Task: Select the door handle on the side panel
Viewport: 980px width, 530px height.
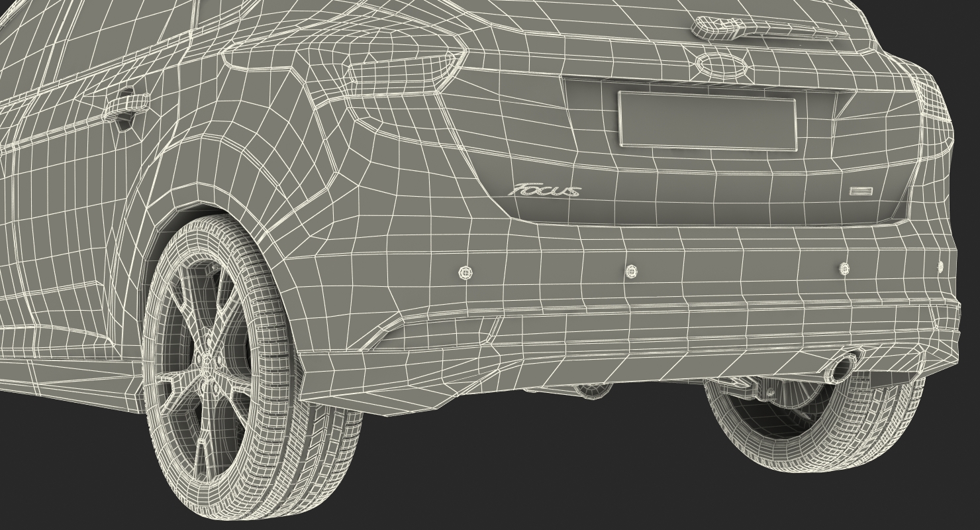Action: pyautogui.click(x=125, y=106)
